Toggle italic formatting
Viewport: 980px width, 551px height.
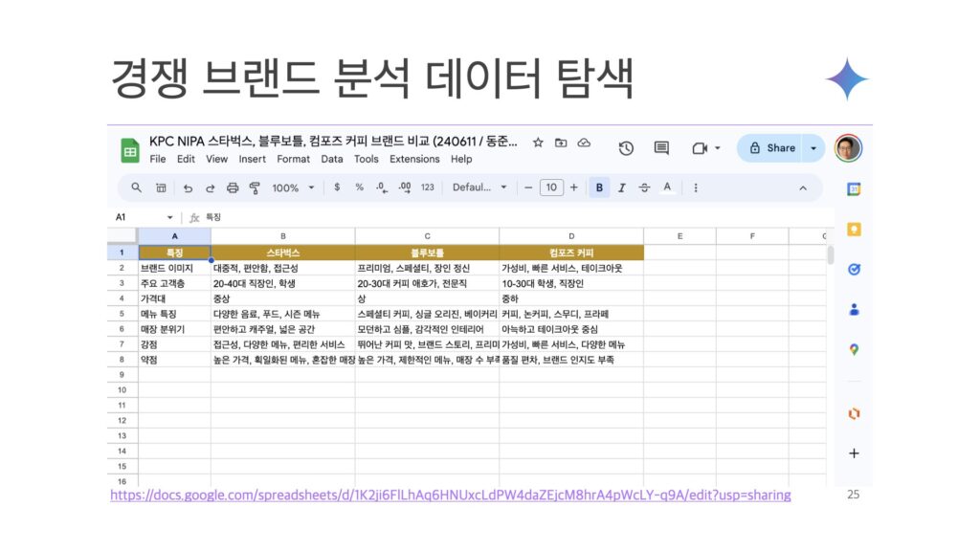(x=622, y=187)
